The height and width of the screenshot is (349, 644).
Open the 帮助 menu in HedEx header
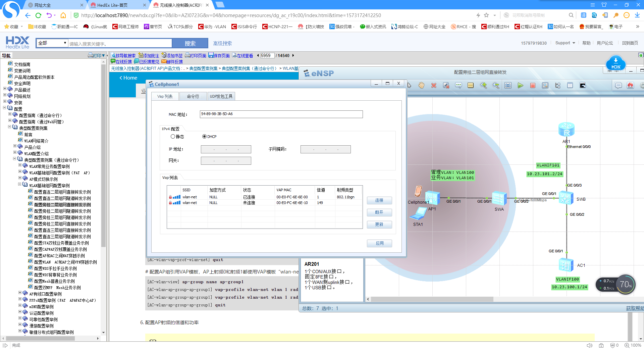point(586,43)
